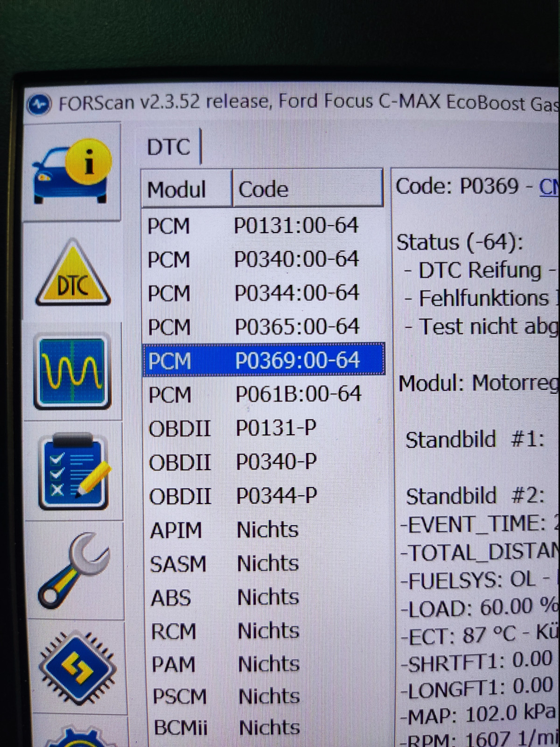Select PCM row P0340:00-64
Image resolution: width=560 pixels, height=747 pixels.
263,259
